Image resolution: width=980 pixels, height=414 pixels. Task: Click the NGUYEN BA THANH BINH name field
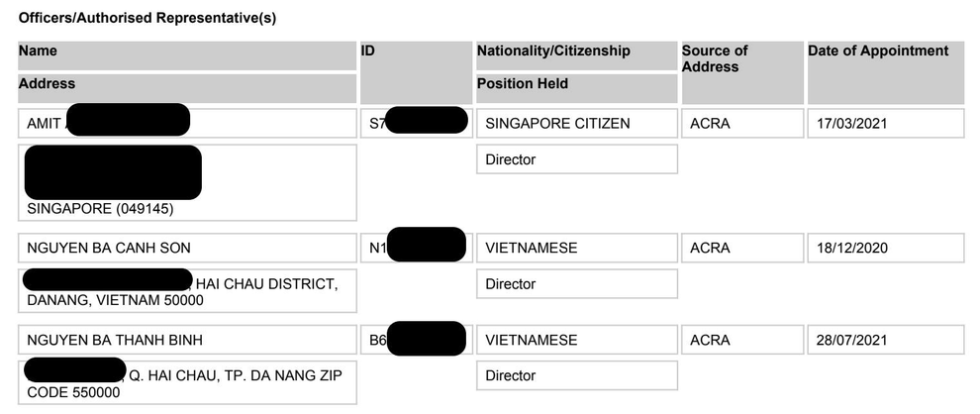point(187,340)
